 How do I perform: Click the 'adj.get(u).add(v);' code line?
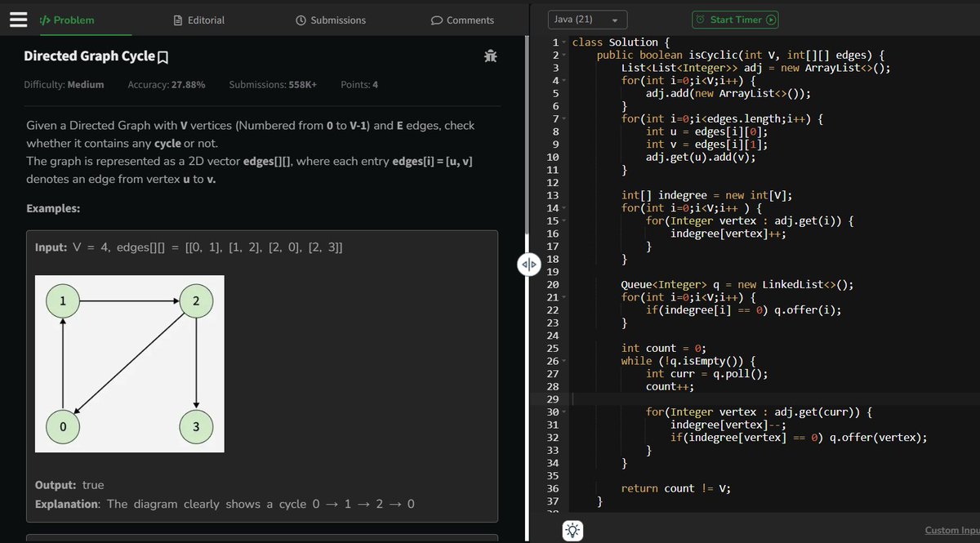point(701,157)
